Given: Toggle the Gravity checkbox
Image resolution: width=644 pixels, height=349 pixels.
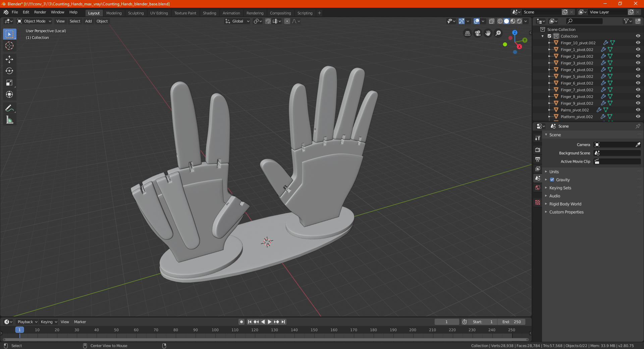Looking at the screenshot, I should coord(552,180).
